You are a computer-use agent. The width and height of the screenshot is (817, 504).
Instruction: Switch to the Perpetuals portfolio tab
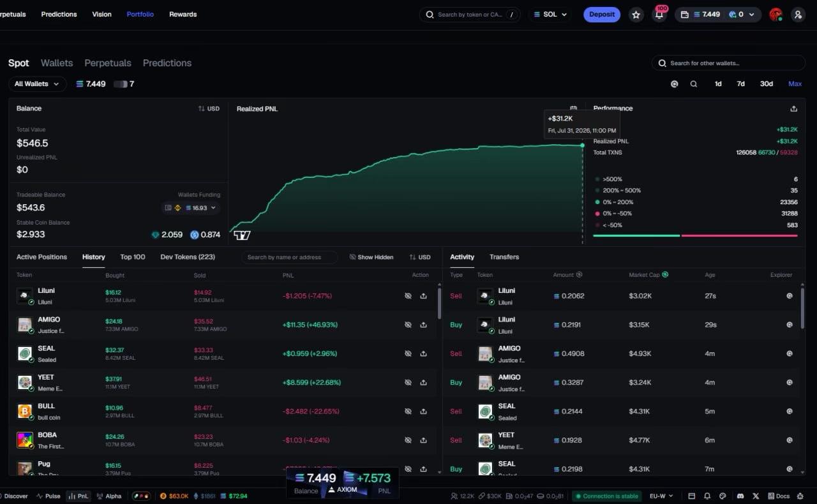click(x=108, y=63)
